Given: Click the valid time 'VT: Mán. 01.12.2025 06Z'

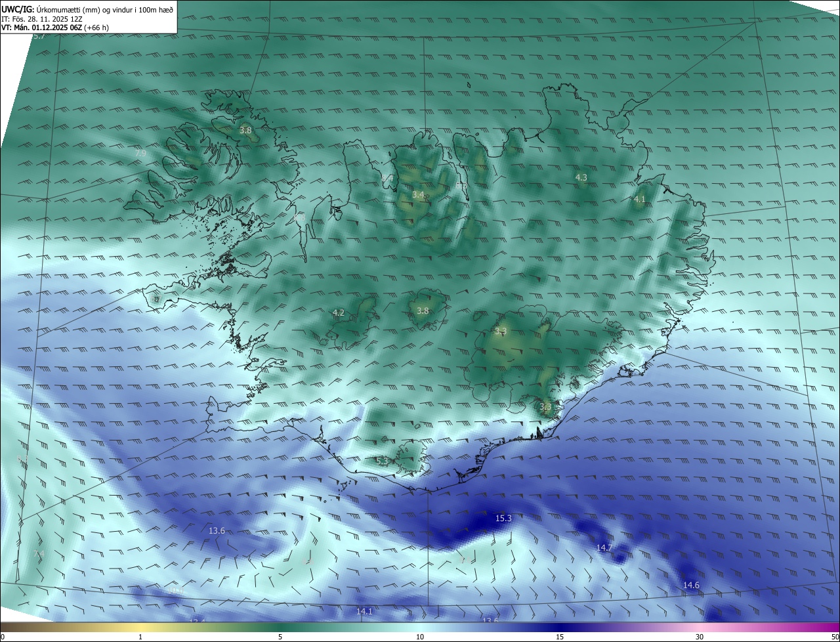Looking at the screenshot, I should (41, 28).
